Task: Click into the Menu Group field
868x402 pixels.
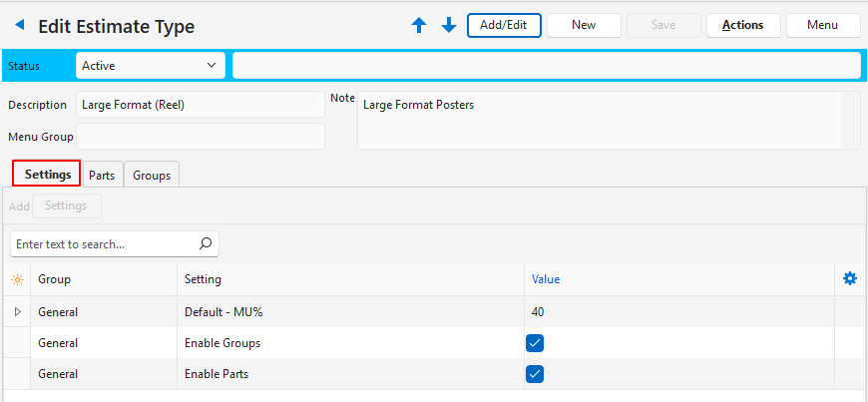Action: click(x=200, y=136)
